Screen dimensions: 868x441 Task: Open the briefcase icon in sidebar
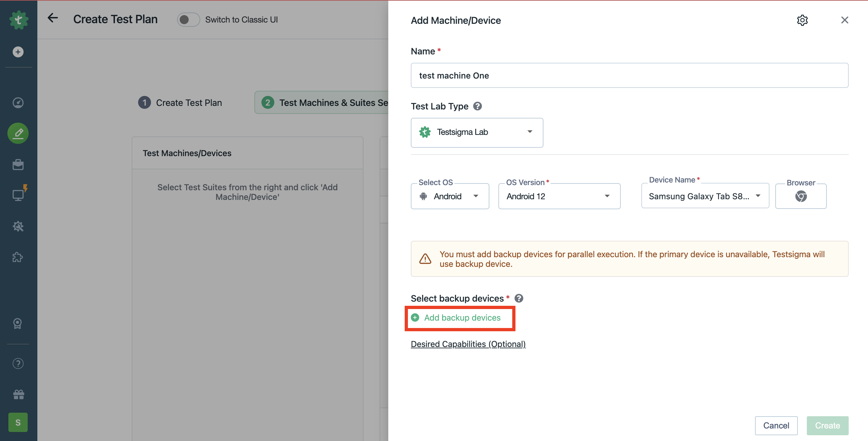pos(18,164)
